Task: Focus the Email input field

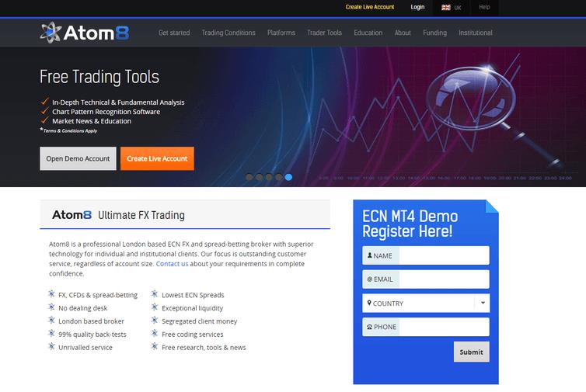Action: coord(426,279)
